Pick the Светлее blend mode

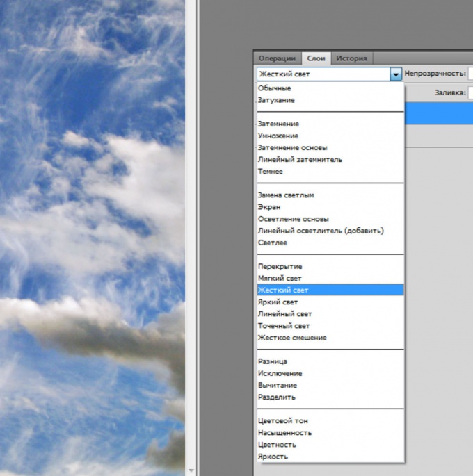click(x=330, y=243)
